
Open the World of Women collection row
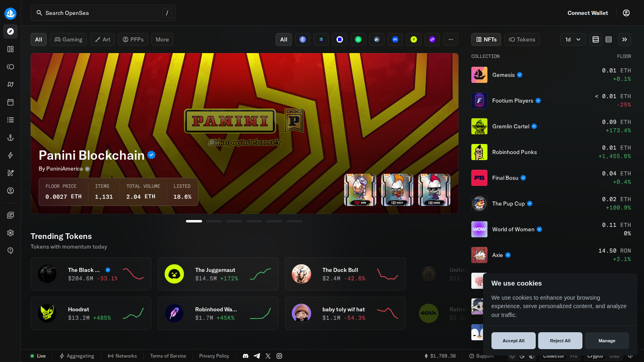[x=551, y=229]
